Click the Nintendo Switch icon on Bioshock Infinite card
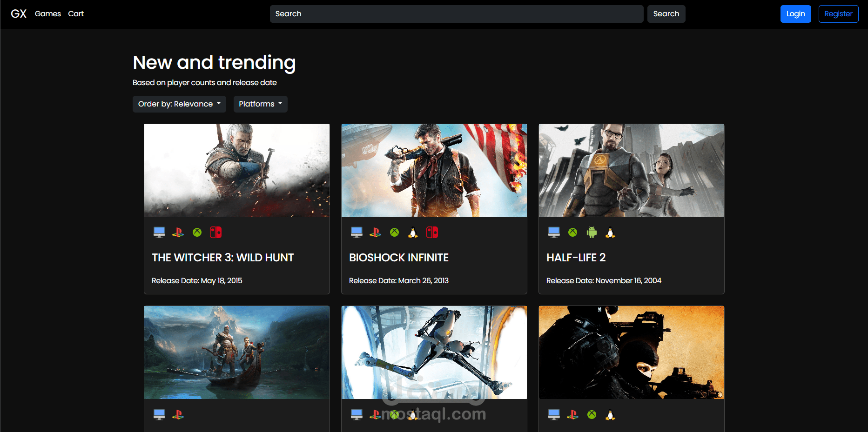This screenshot has height=432, width=868. [432, 233]
